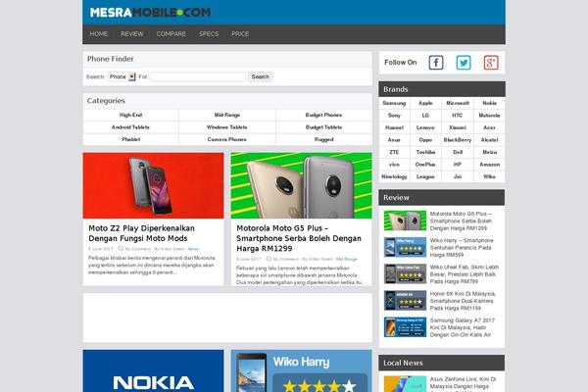
Task: Click the Mid Range tag under G5 Plus article
Action: [x=347, y=259]
